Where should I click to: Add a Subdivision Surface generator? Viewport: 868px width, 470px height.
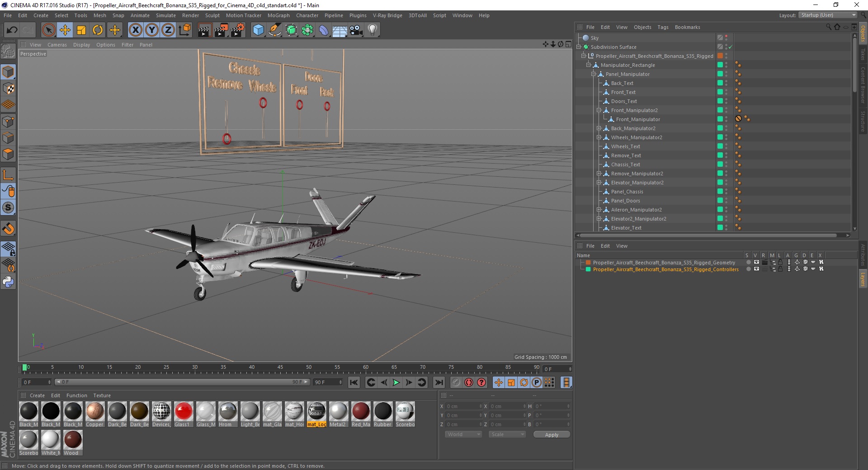pos(291,30)
